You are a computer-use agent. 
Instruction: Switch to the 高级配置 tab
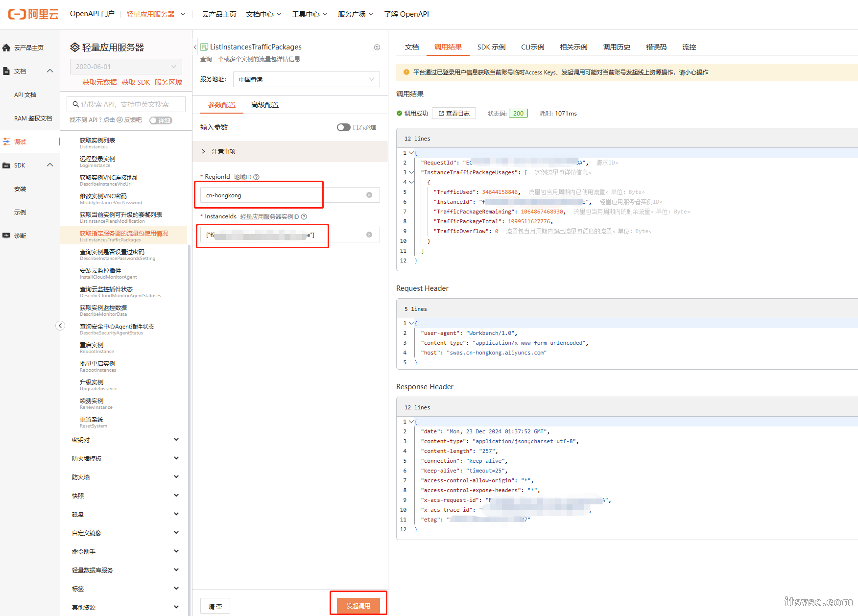pyautogui.click(x=265, y=105)
